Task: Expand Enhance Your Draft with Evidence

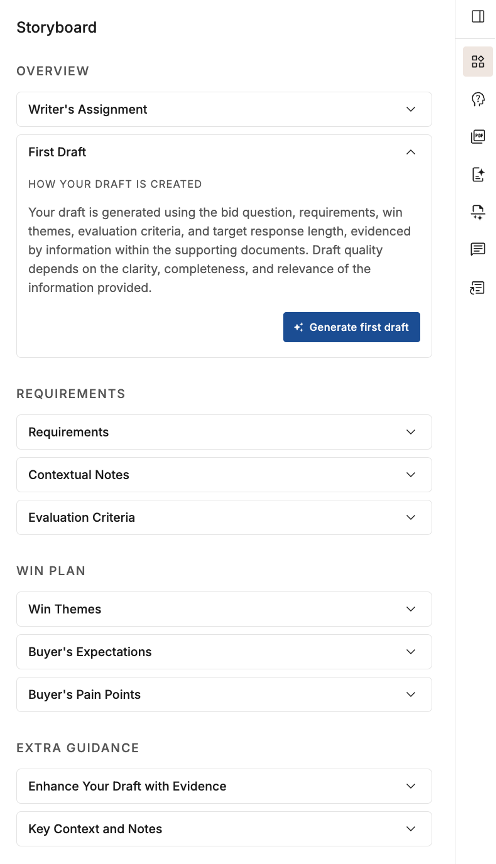Action: (x=224, y=786)
